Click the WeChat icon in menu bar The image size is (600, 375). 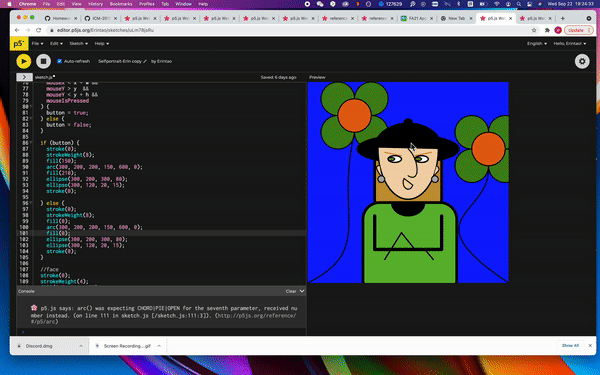point(320,4)
